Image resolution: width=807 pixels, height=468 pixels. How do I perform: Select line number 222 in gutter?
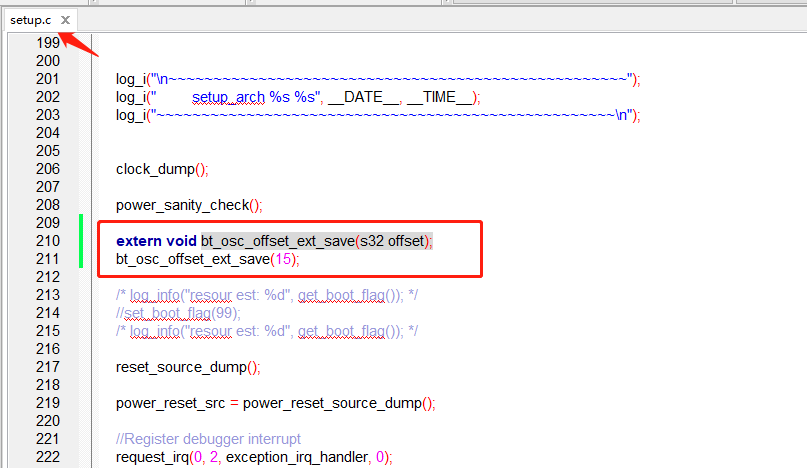[x=48, y=457]
